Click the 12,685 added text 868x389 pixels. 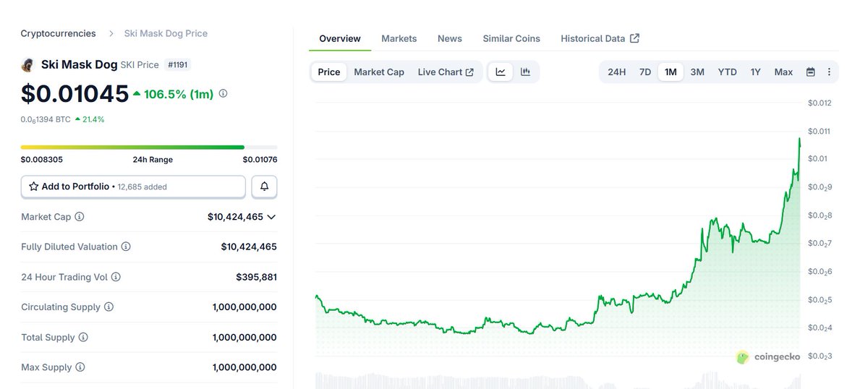[142, 187]
